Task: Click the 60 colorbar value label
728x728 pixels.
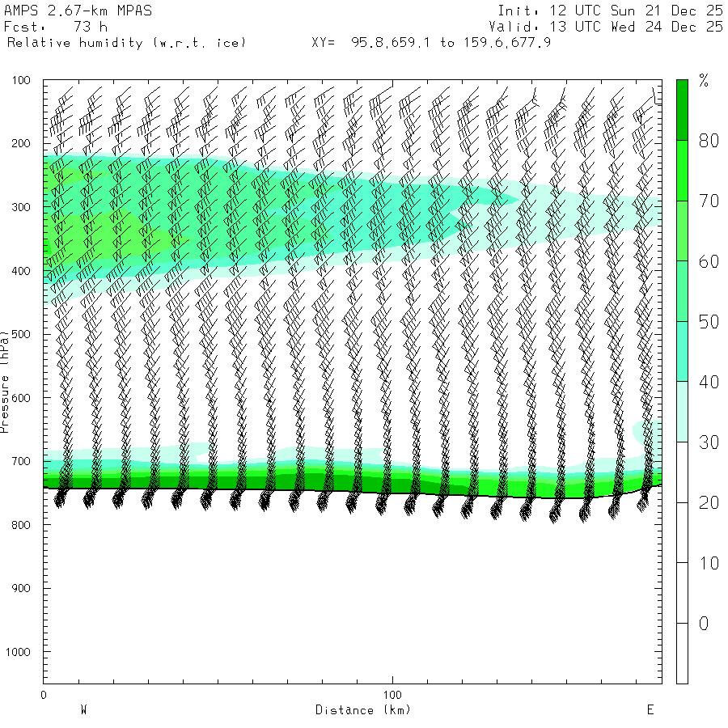Action: pyautogui.click(x=709, y=261)
